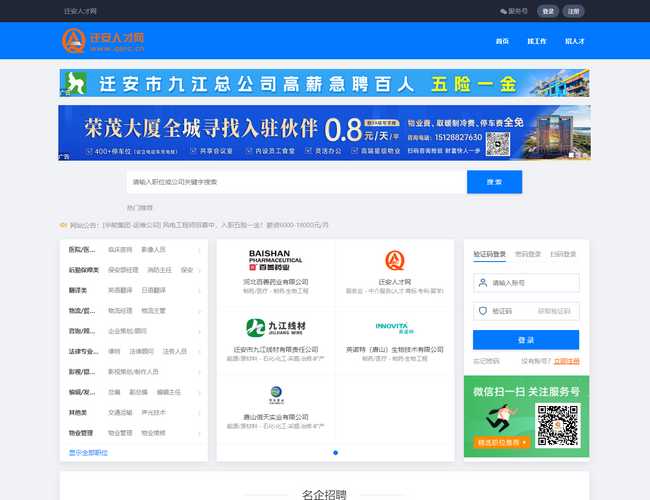This screenshot has width=650, height=500.
Task: Click the company carousel pagination dot
Action: click(335, 453)
